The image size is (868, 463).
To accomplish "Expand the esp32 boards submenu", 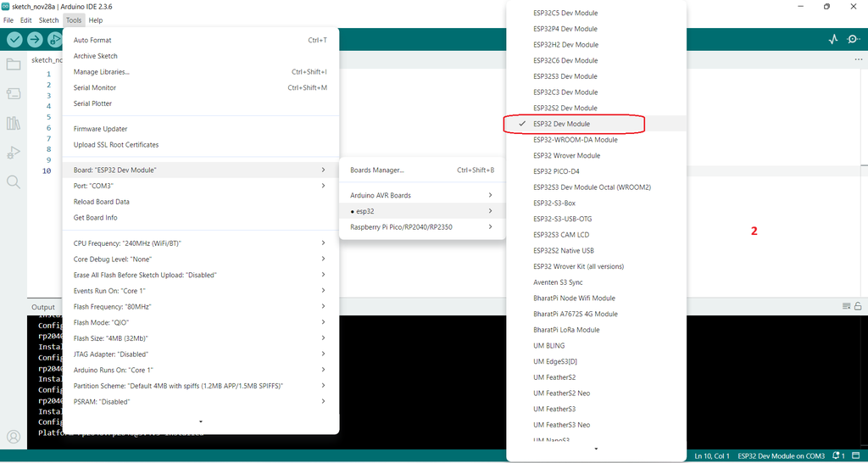I will click(422, 211).
